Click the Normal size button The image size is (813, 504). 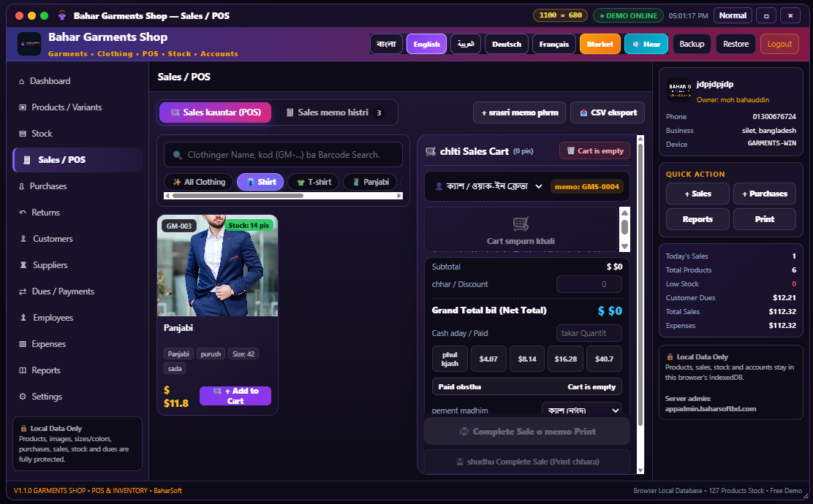pyautogui.click(x=733, y=15)
